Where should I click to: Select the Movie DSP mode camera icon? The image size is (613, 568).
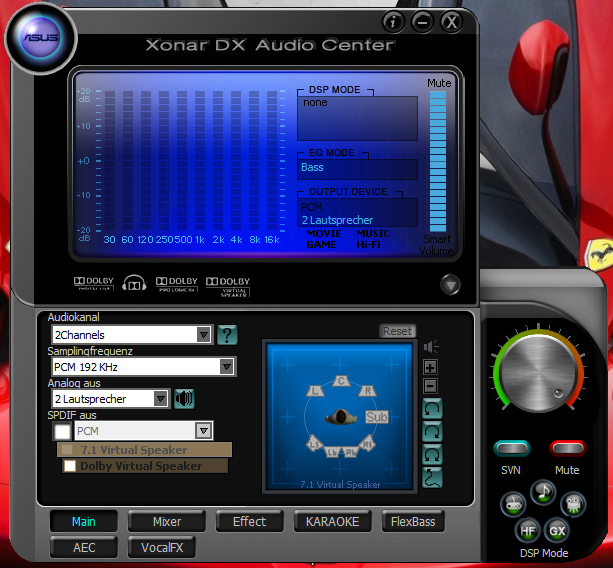(573, 504)
